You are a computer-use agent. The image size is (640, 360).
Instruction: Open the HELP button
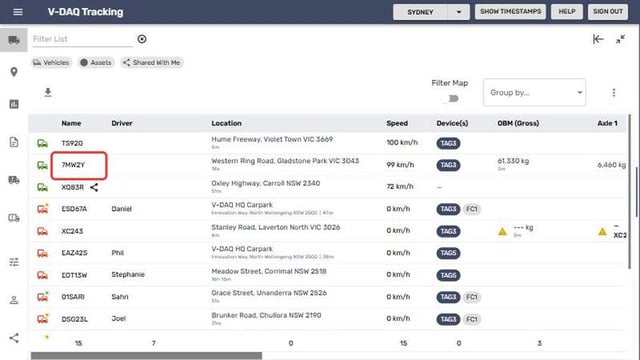point(567,12)
